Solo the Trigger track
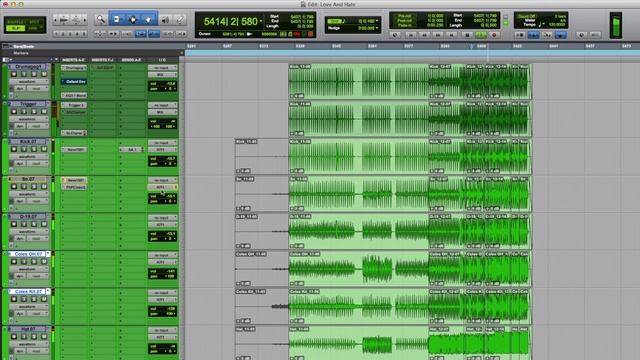This screenshot has width=640, height=360. 34,111
